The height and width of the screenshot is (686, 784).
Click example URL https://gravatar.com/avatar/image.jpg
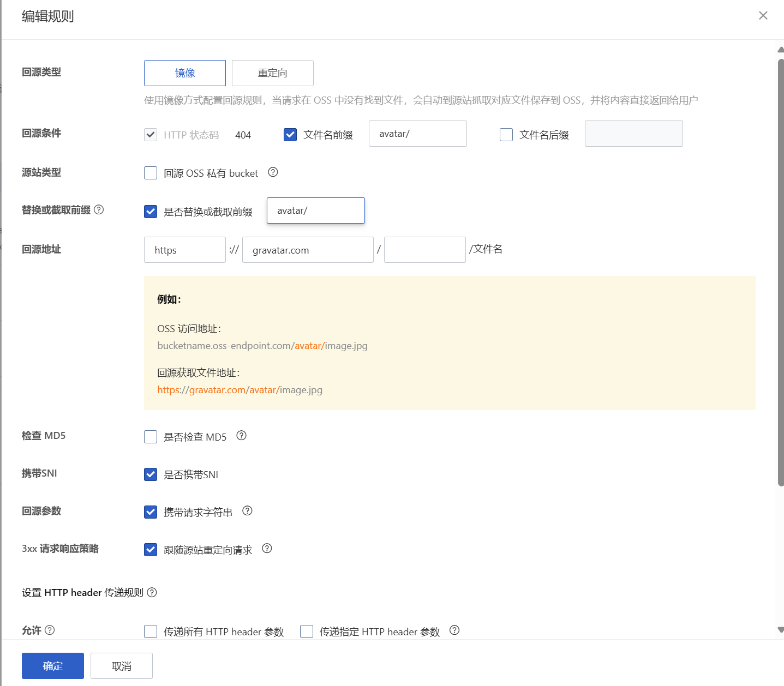tap(240, 390)
